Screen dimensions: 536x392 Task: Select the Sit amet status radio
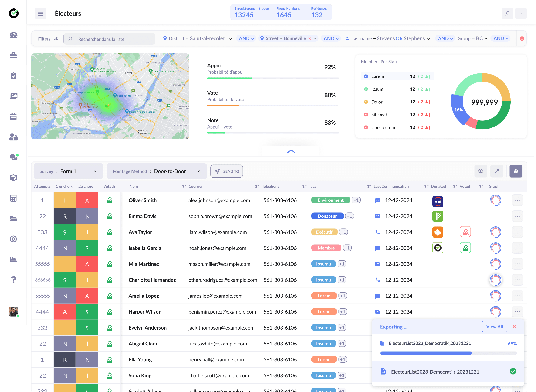click(366, 115)
